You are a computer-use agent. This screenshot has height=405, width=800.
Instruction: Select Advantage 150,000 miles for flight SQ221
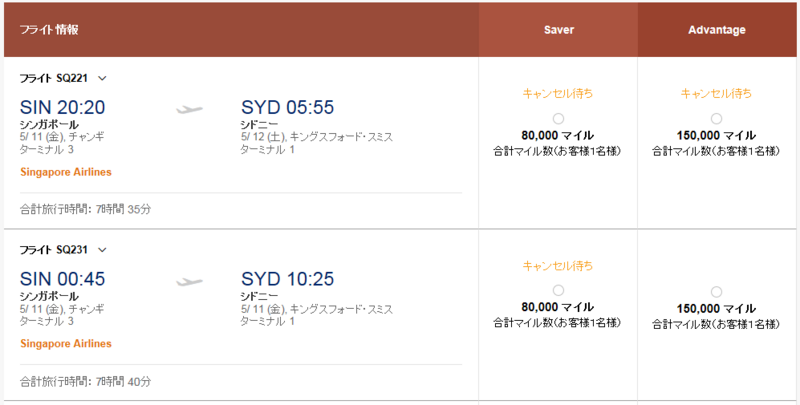click(x=716, y=119)
